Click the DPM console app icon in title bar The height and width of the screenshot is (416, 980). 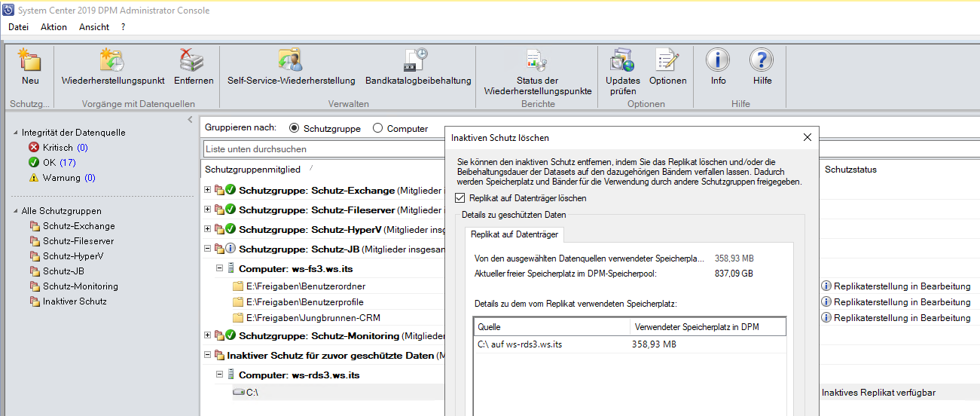[x=7, y=10]
